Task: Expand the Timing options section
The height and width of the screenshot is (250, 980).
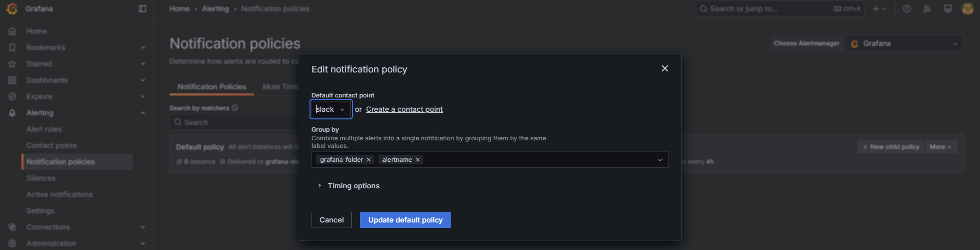Action: click(320, 185)
